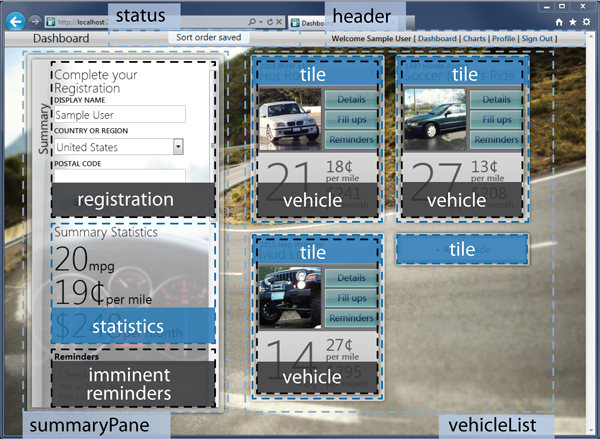Click the green Honda car photo
Viewport: 600px width, 439px height.
(435, 119)
